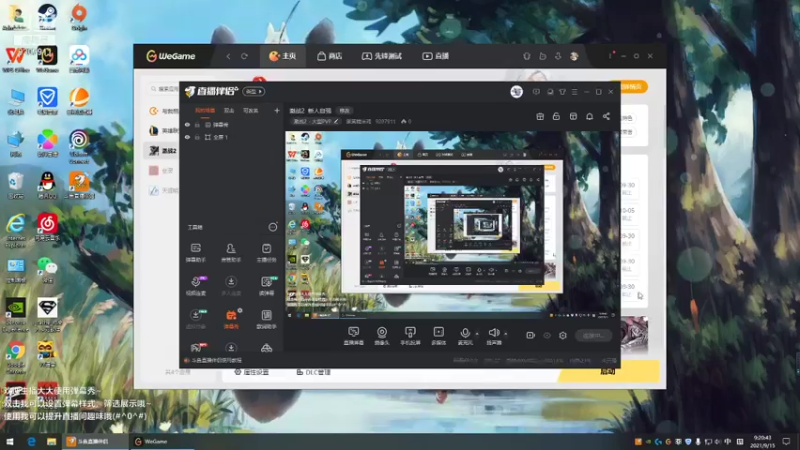Select the 全屏 1 source row
Viewport: 800px width, 450px height.
232,137
